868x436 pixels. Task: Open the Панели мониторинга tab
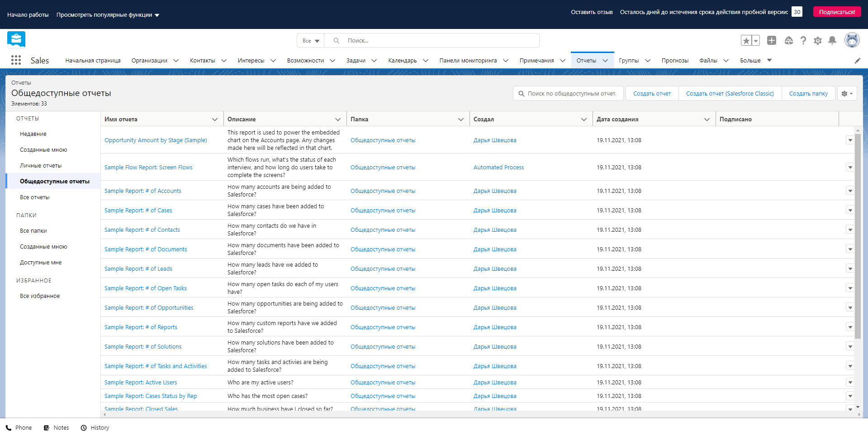click(468, 61)
